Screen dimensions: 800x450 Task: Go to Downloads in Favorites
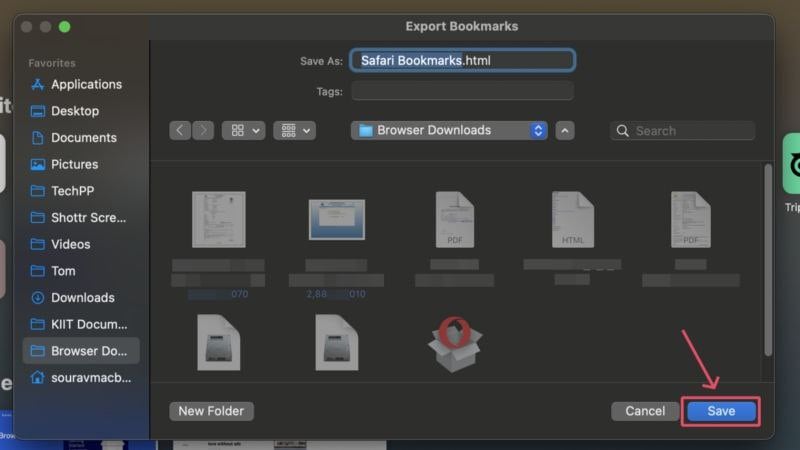point(81,297)
